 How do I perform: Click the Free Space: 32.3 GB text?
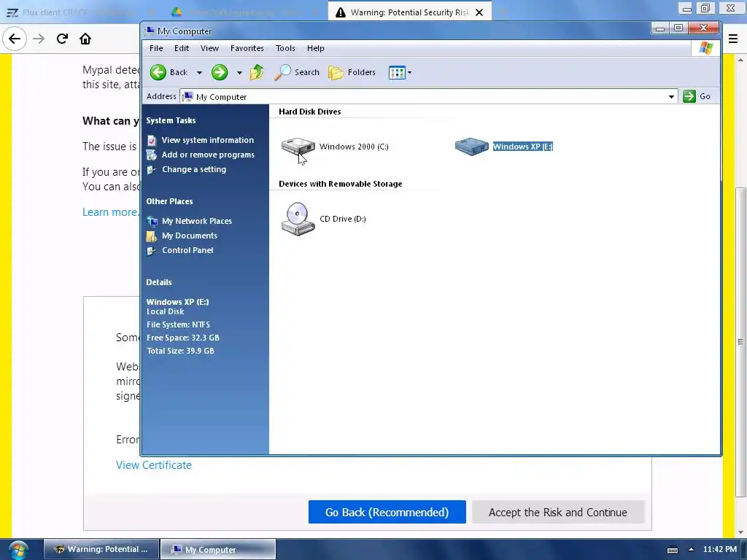coord(183,338)
